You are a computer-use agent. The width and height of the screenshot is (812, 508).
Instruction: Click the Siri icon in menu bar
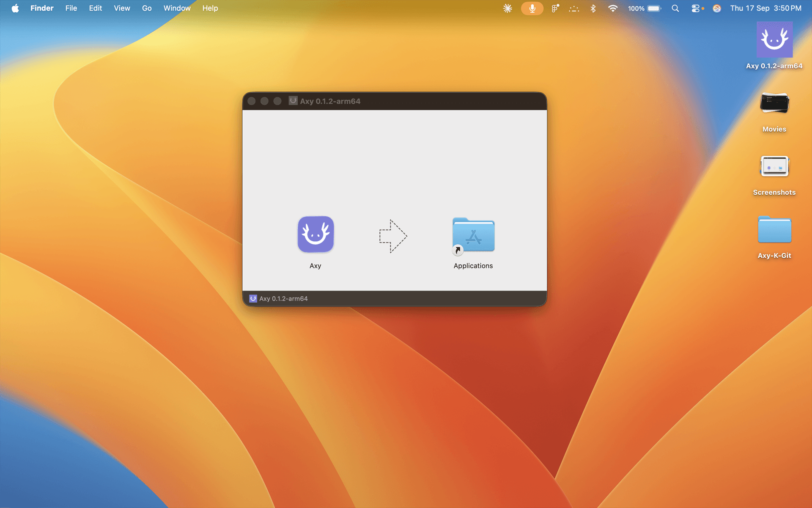[x=717, y=8]
